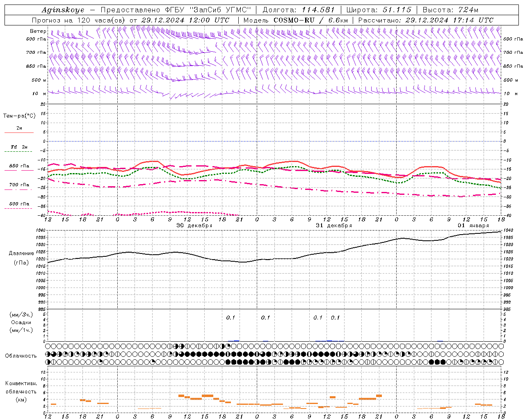525x420 pixels.
Task: Click the leftmost '0.1' precipitation value
Action: pyautogui.click(x=231, y=318)
